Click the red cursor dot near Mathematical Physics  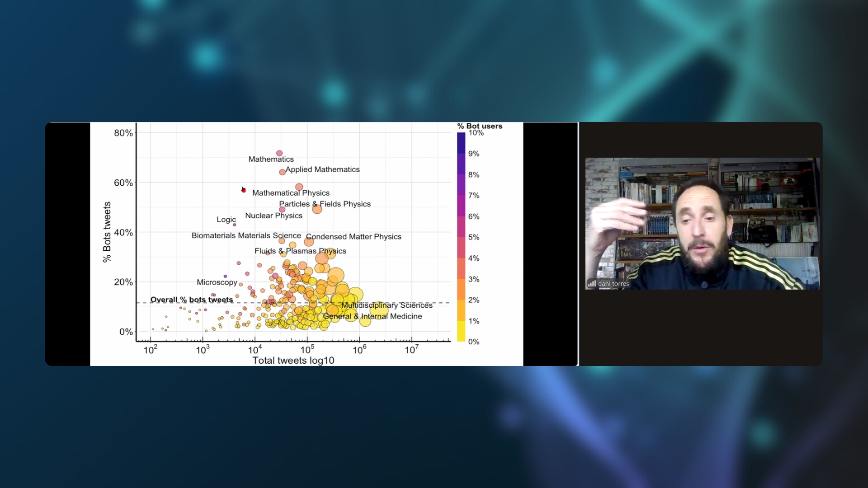click(243, 190)
